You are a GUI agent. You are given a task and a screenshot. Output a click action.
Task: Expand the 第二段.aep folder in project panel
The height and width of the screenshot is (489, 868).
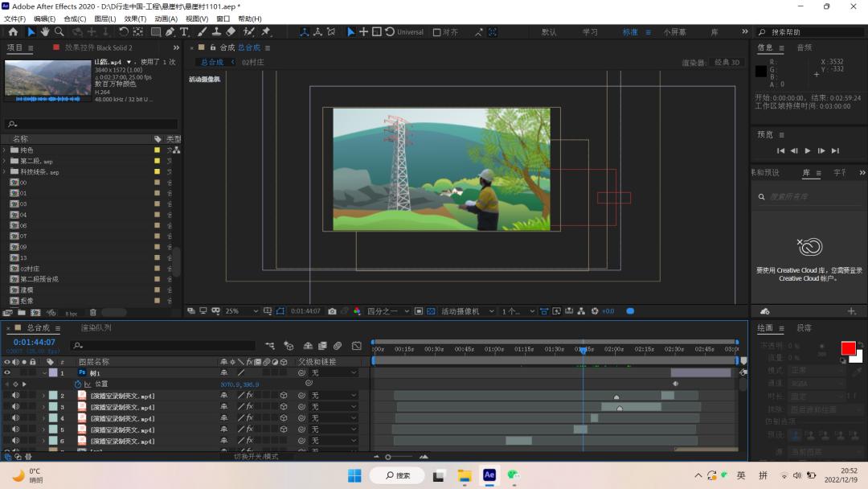(x=5, y=161)
